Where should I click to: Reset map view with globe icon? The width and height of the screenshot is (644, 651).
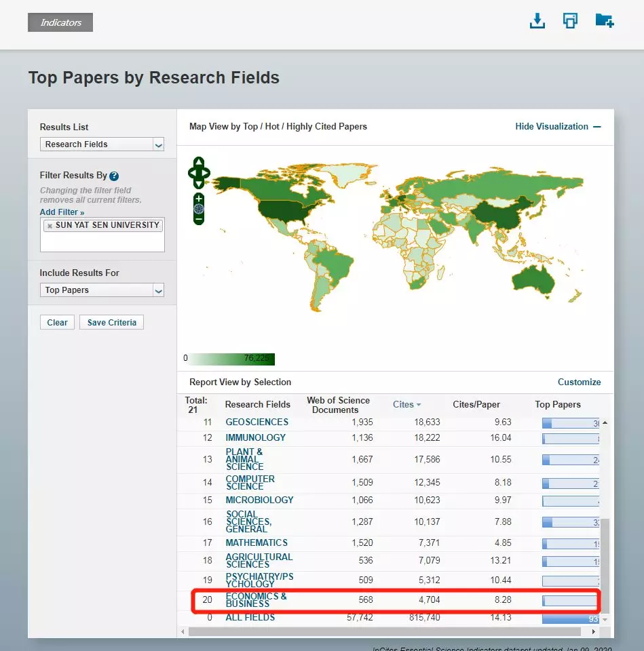click(199, 208)
